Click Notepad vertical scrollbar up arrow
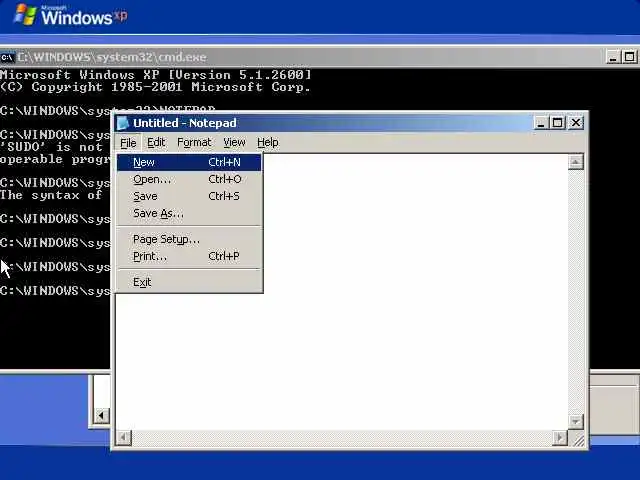640x480 pixels. (576, 162)
